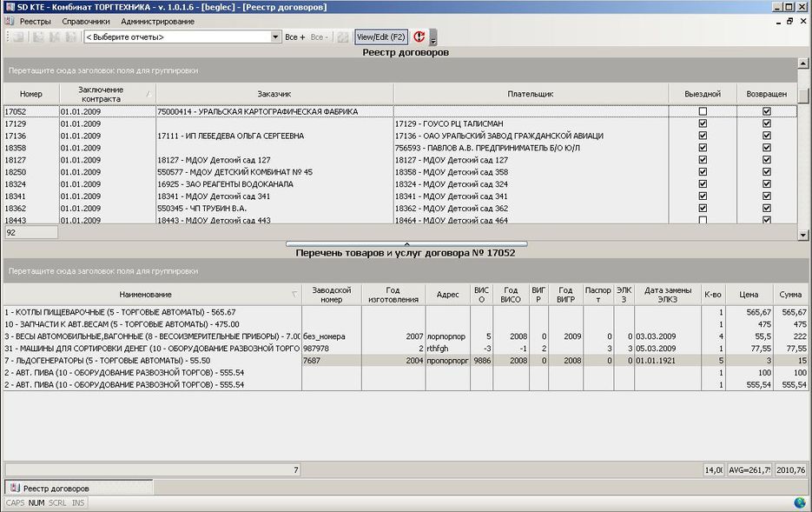The width and height of the screenshot is (812, 512).
Task: Click payer cell 'ГОУСО РЦ ТАЛИСМАН'
Action: pyautogui.click(x=531, y=123)
